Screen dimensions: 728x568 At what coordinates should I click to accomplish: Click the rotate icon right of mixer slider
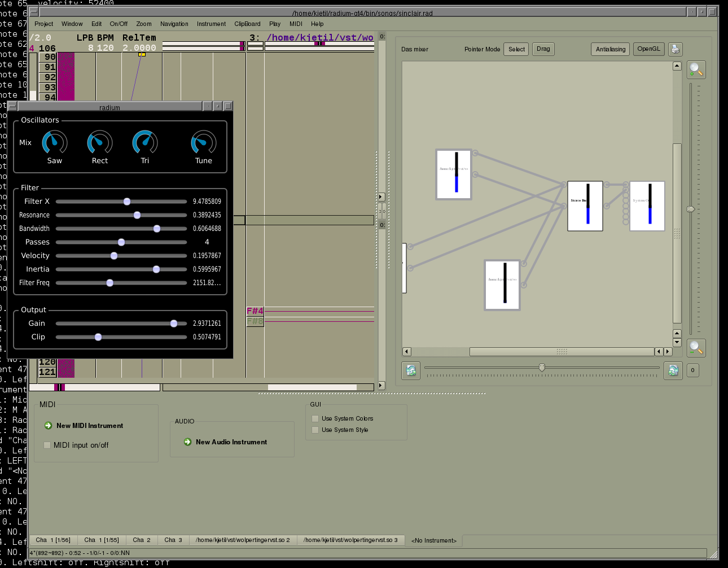673,370
